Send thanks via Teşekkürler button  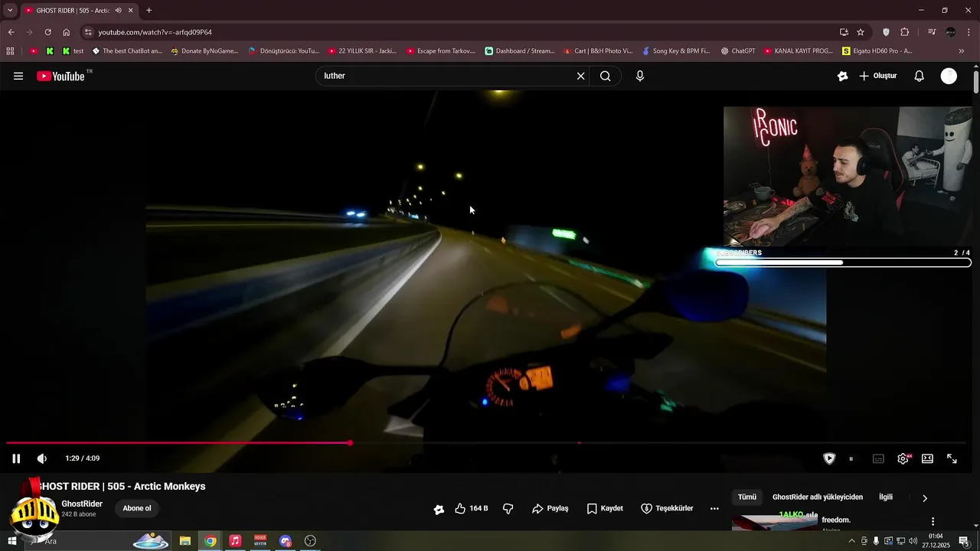(667, 508)
